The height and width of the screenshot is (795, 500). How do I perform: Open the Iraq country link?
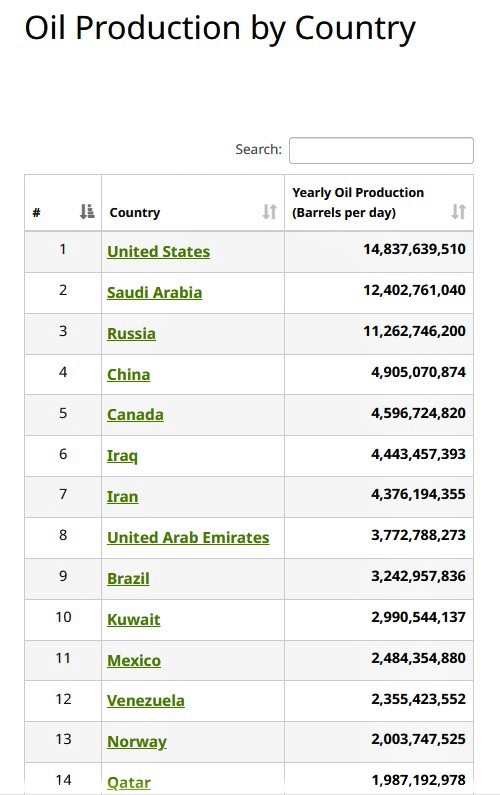(122, 456)
